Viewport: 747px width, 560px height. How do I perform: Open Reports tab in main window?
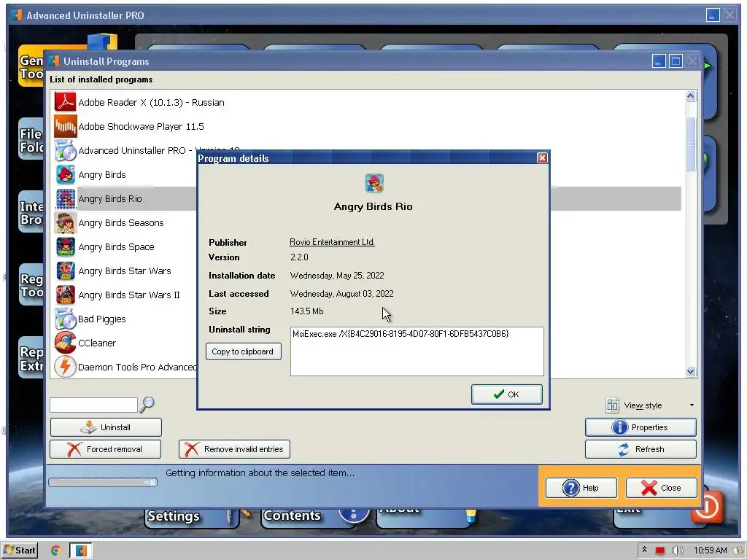31,358
